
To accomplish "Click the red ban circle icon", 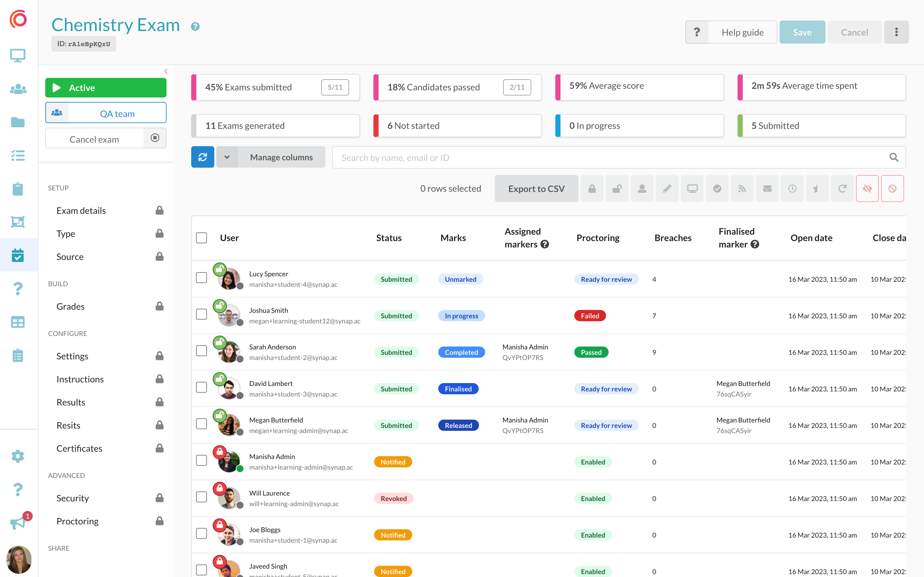I will pos(892,188).
